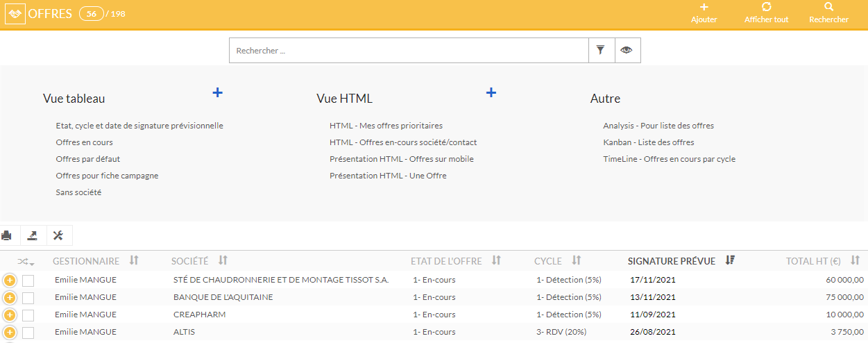Image resolution: width=868 pixels, height=343 pixels.
Task: Select the CREAPHARM row checkbox
Action: click(x=28, y=315)
